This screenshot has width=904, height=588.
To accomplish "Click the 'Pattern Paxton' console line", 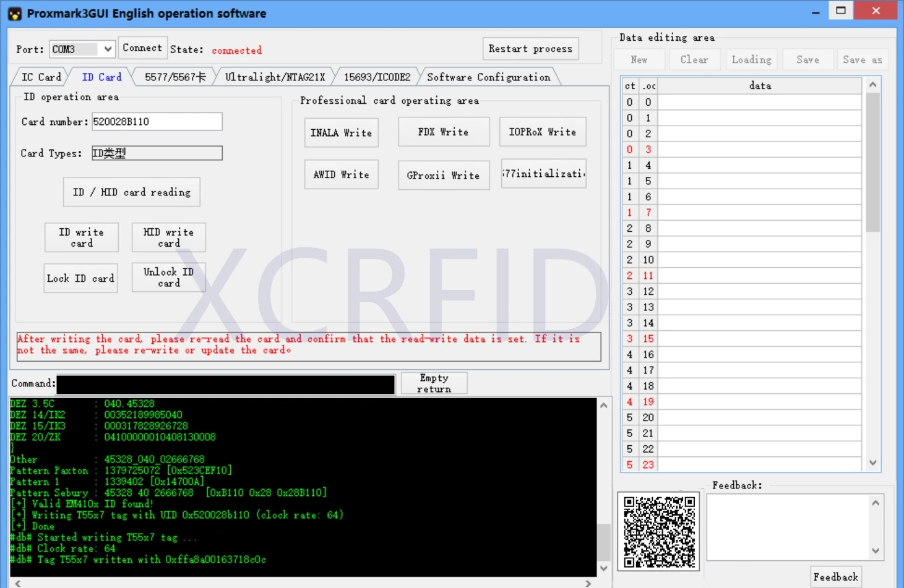I will coord(121,471).
